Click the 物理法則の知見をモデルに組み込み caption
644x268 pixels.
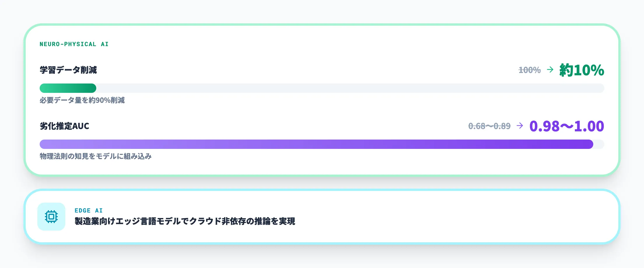[96, 156]
